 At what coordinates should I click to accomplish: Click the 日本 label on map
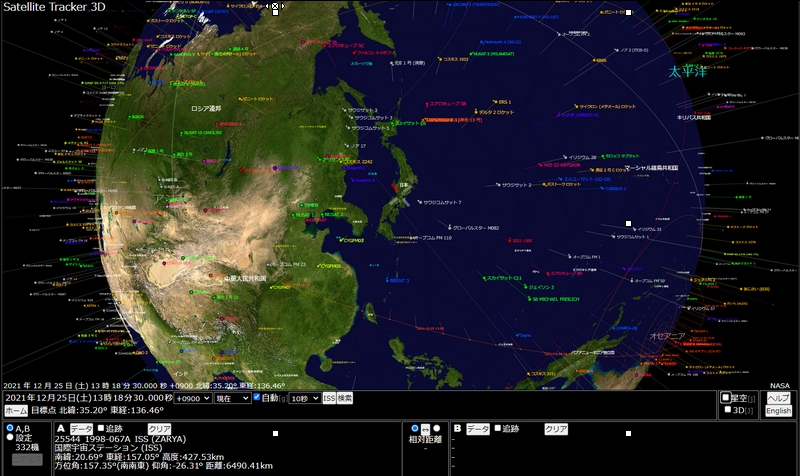404,185
